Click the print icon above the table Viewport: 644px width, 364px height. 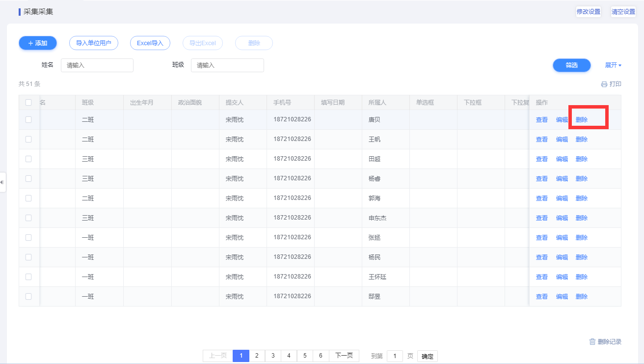tap(604, 84)
